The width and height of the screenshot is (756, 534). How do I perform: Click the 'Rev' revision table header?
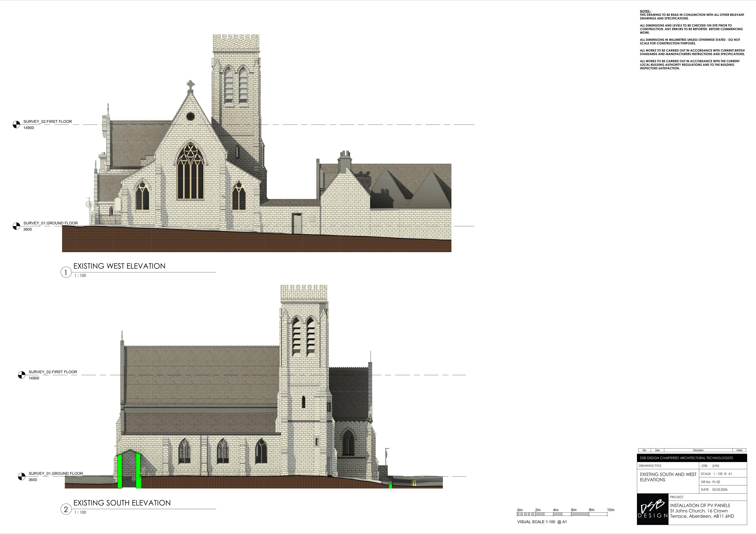pyautogui.click(x=644, y=450)
